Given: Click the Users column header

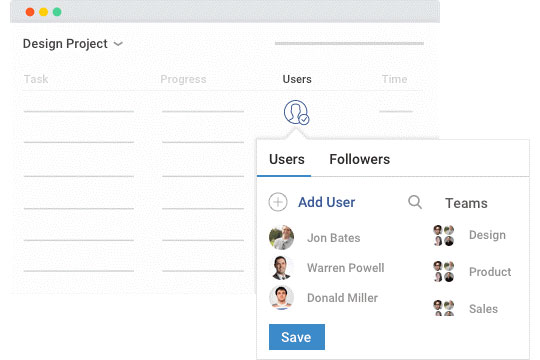Looking at the screenshot, I should [297, 79].
